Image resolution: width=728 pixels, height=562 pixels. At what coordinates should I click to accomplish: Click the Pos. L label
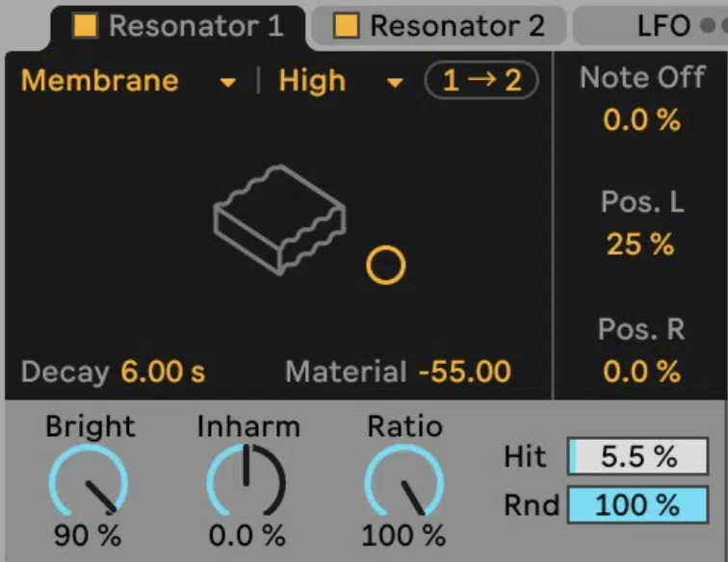pyautogui.click(x=642, y=202)
